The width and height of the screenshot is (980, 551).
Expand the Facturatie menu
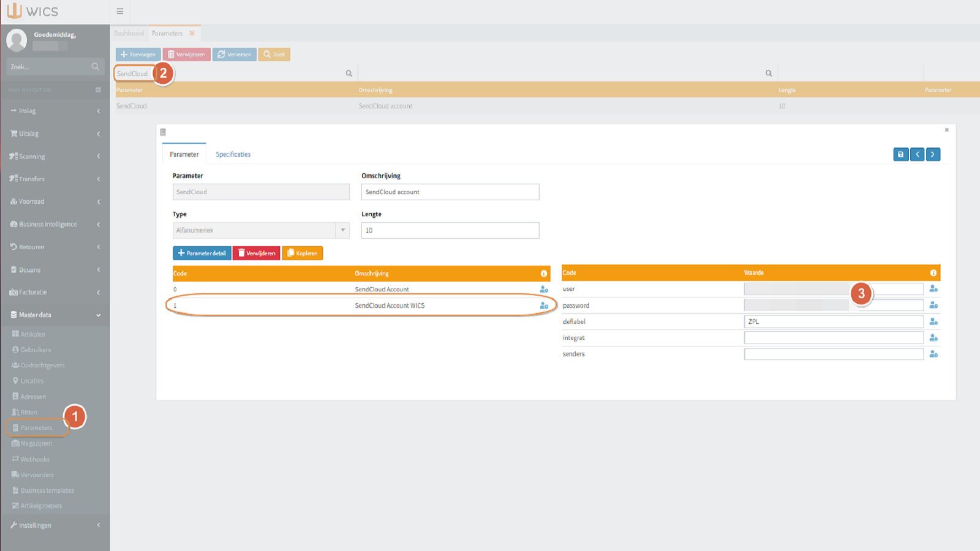55,292
